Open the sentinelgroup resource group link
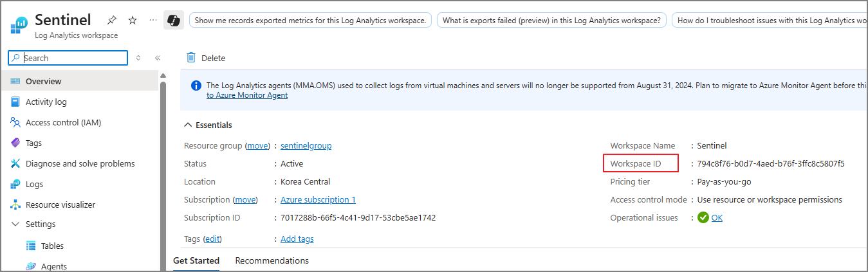Viewport: 868px width, 272px height. [x=306, y=145]
